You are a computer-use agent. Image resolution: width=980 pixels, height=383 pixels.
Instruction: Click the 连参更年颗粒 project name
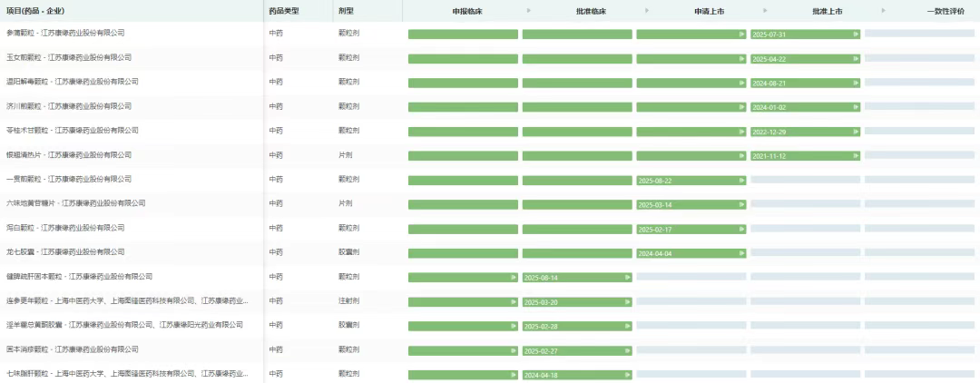(x=127, y=301)
